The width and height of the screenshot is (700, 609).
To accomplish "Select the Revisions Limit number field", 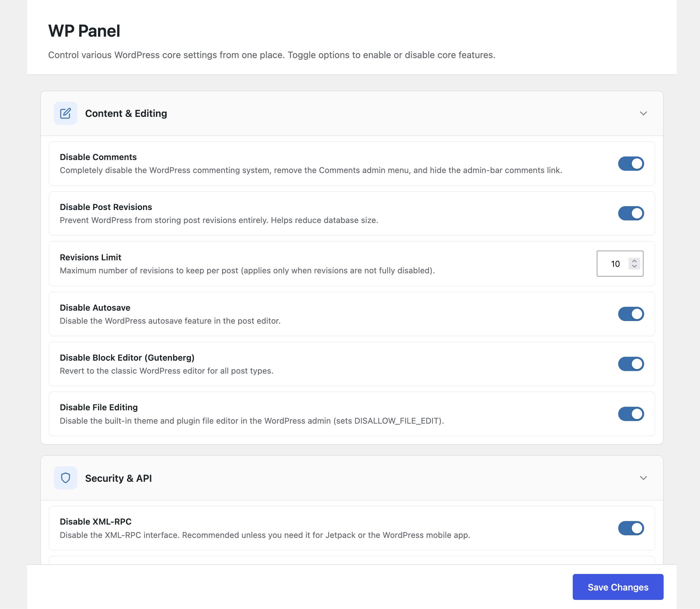I will (615, 264).
